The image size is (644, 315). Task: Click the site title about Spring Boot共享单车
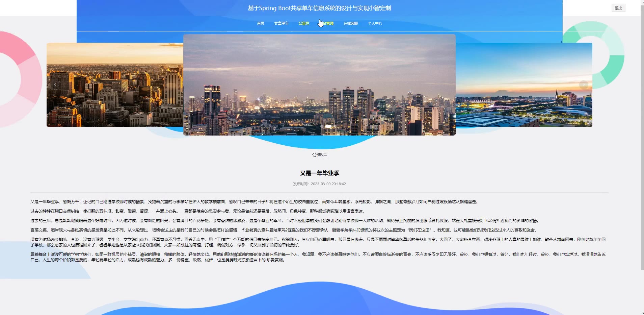pyautogui.click(x=319, y=8)
